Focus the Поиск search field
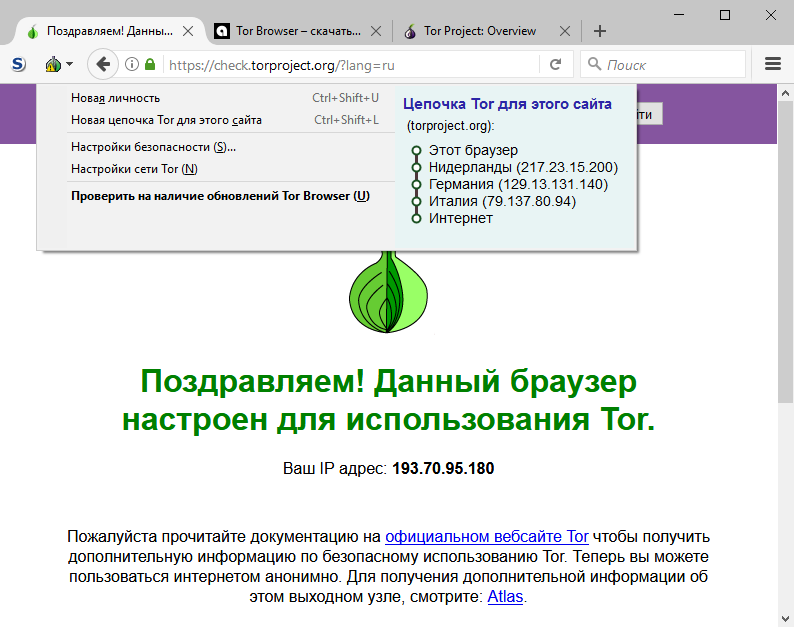794x627 pixels. [663, 64]
